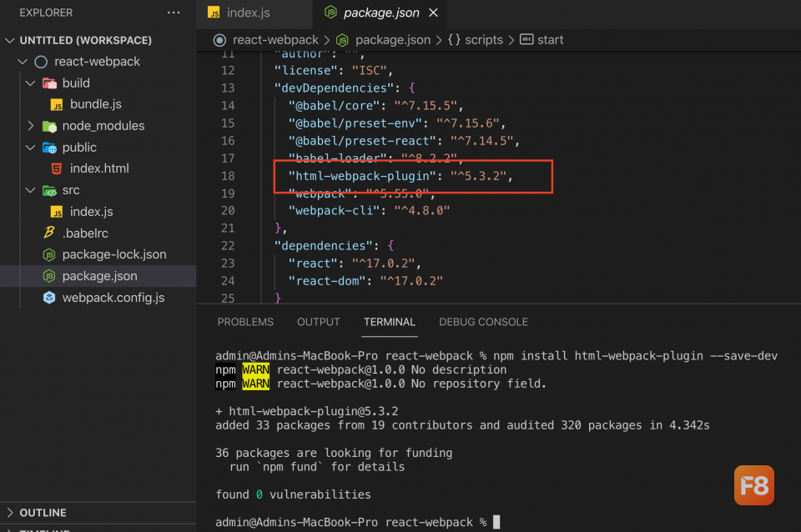Collapse the react-webpack root folder chevron
801x532 pixels.
coord(23,62)
